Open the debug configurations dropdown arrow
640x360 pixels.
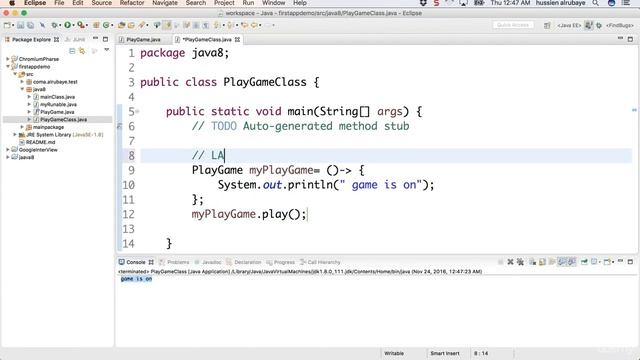click(x=60, y=25)
